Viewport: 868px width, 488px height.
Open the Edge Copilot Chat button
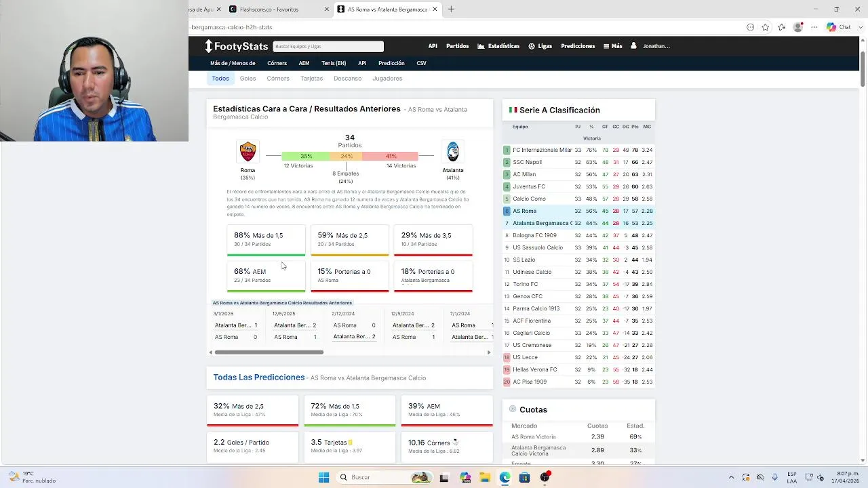tap(838, 27)
